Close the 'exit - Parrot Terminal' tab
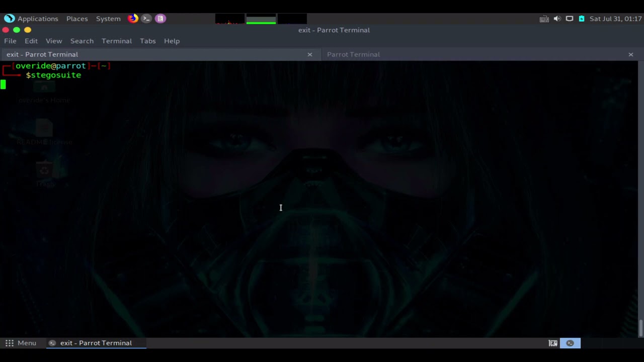Screen dimensions: 644x362 (310, 54)
